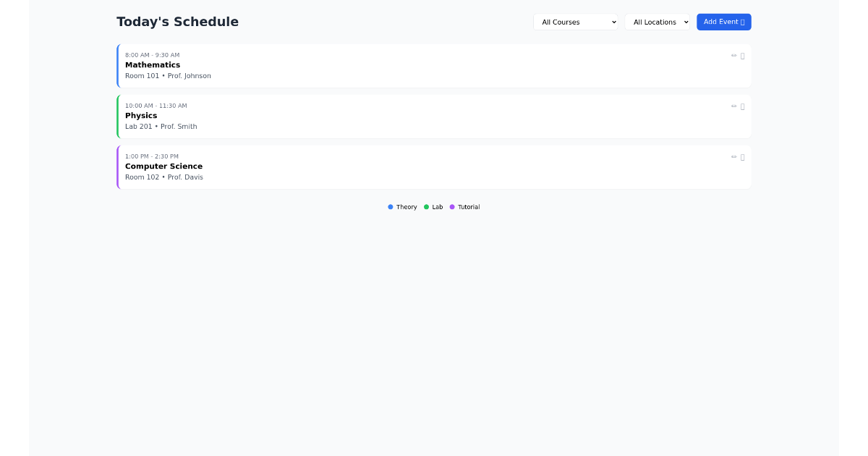Edit the Physics event via pencil icon
Screen dimensions: 868x456
733,106
